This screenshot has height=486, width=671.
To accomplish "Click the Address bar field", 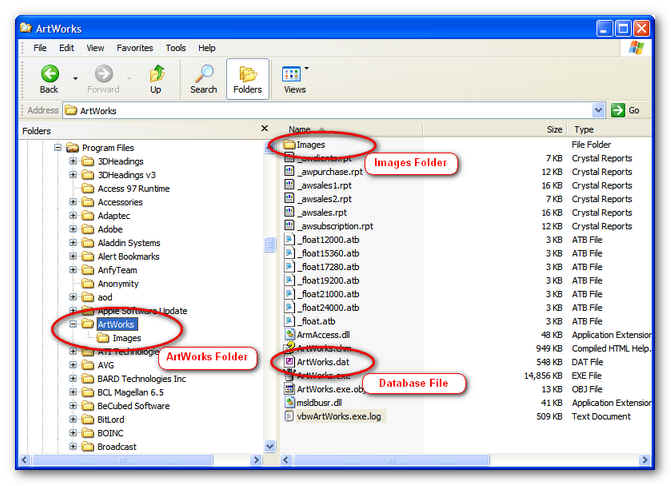I will (x=328, y=110).
